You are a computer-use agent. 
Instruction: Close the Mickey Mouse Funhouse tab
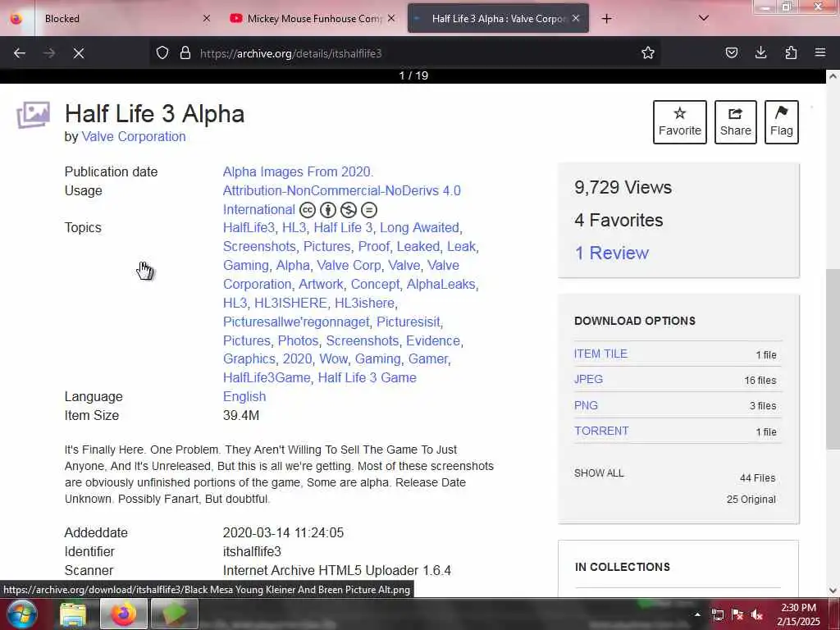click(x=391, y=19)
